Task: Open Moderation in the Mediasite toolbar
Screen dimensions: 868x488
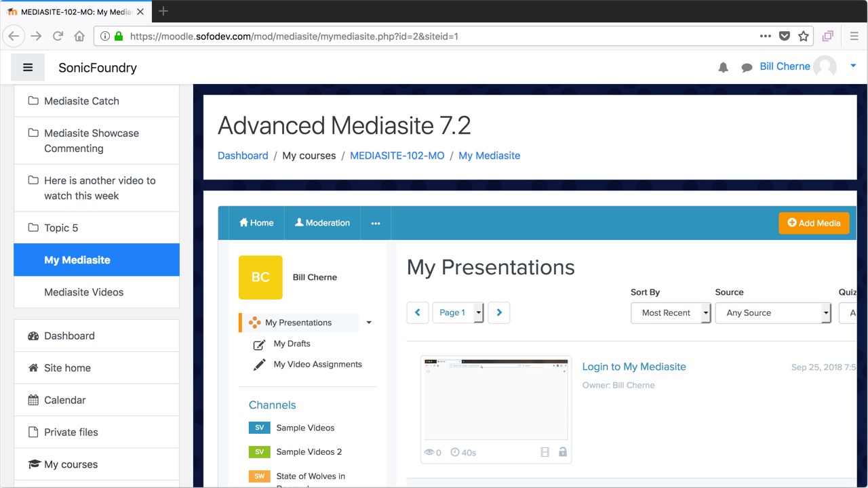Action: point(322,223)
